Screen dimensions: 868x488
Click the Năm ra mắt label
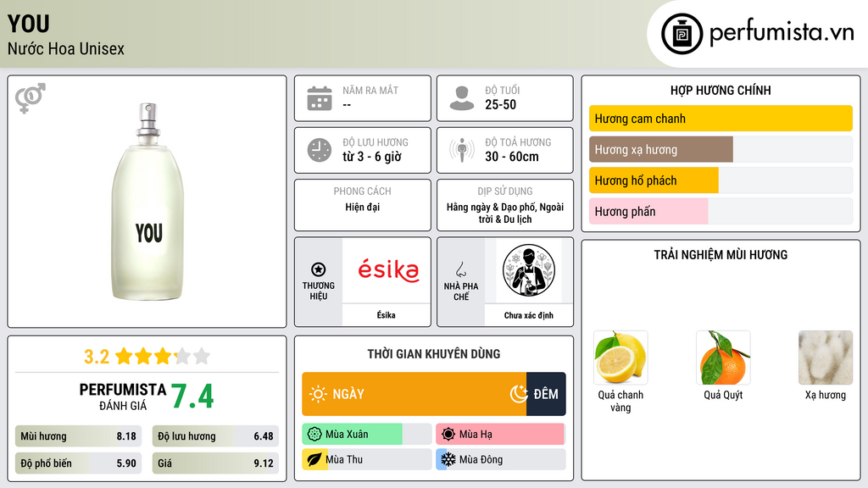370,90
